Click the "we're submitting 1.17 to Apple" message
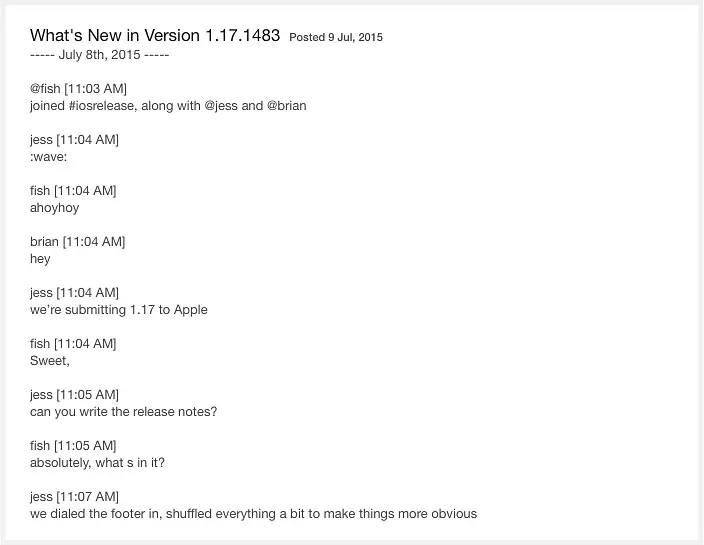704x545 pixels. [119, 310]
